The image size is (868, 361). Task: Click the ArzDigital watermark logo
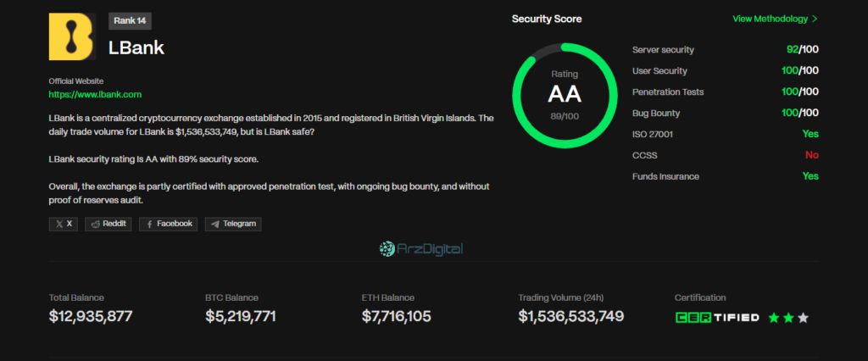(420, 249)
